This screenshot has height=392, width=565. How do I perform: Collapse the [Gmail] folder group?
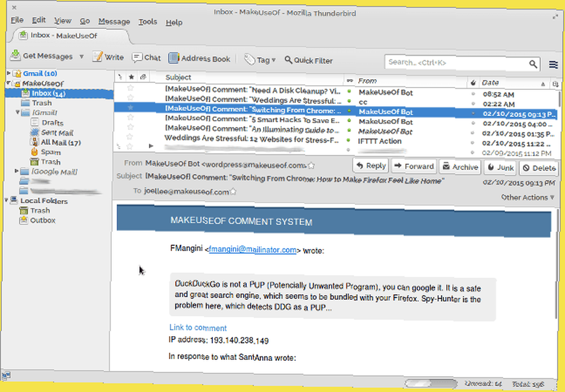click(18, 112)
